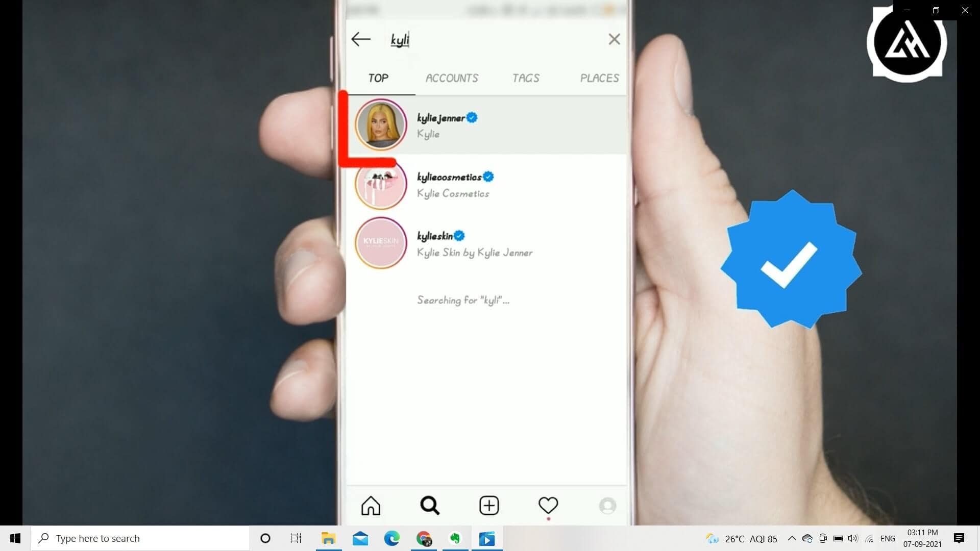Click the kyli search text field
The width and height of the screenshot is (980, 551).
click(x=490, y=39)
